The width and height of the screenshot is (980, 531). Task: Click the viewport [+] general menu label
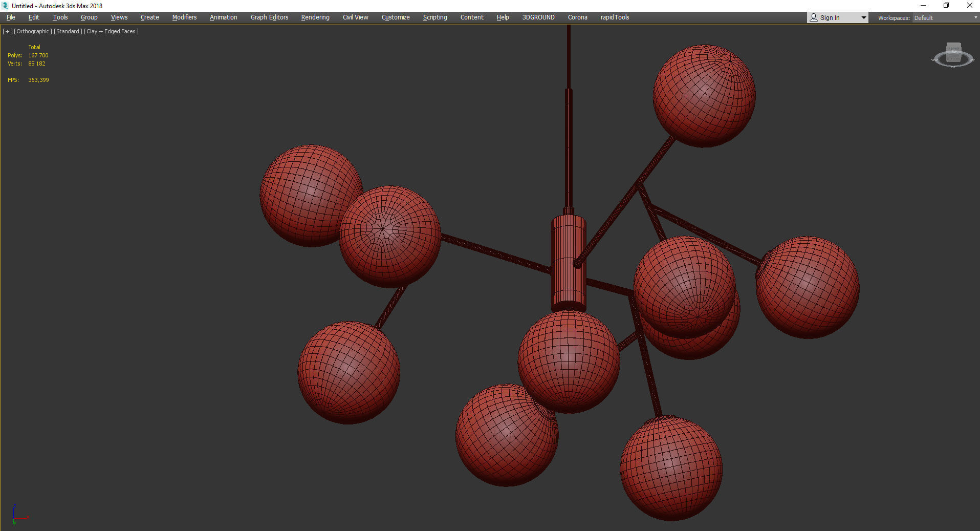pos(8,31)
